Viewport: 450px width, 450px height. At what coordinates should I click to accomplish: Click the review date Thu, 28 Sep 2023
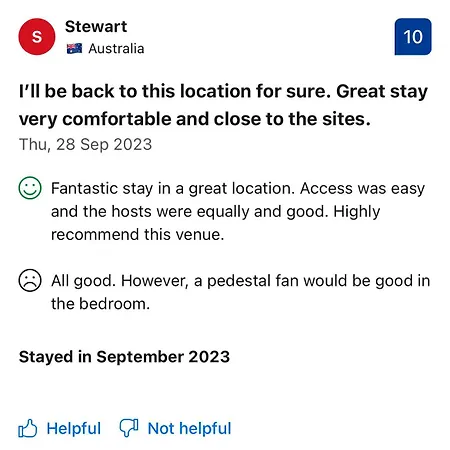86,145
